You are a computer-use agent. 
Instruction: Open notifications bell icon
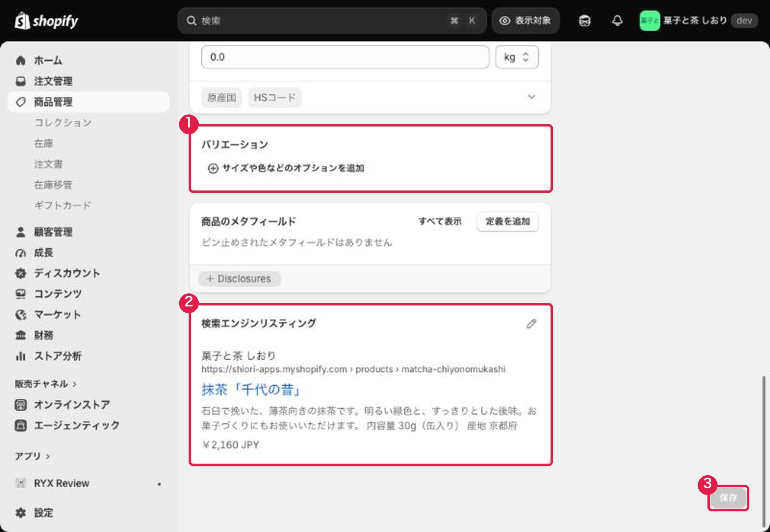click(617, 21)
